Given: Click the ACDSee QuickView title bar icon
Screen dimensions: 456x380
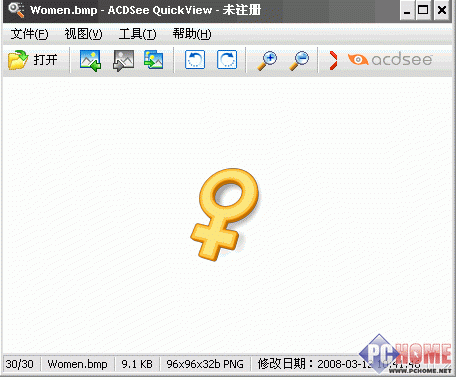Looking at the screenshot, I should (x=16, y=10).
